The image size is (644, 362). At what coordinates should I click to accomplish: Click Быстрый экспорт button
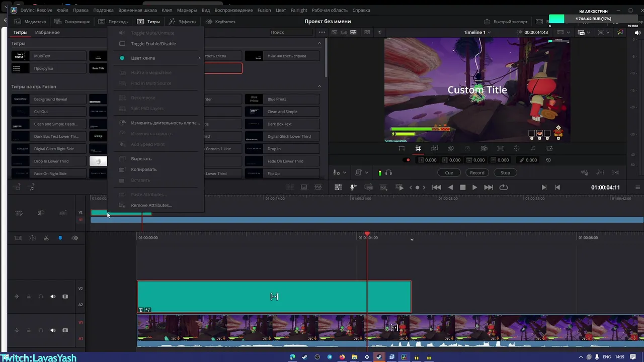(x=506, y=22)
